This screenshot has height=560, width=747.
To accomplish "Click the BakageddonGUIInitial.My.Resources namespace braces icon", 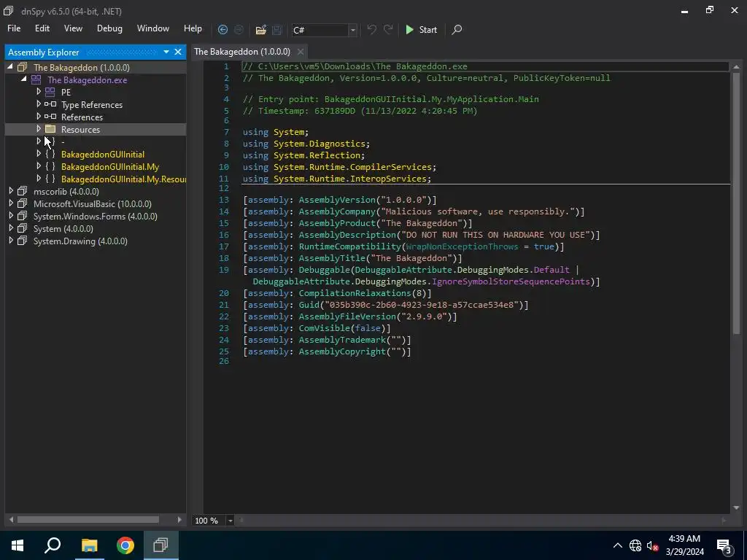I will [x=50, y=179].
